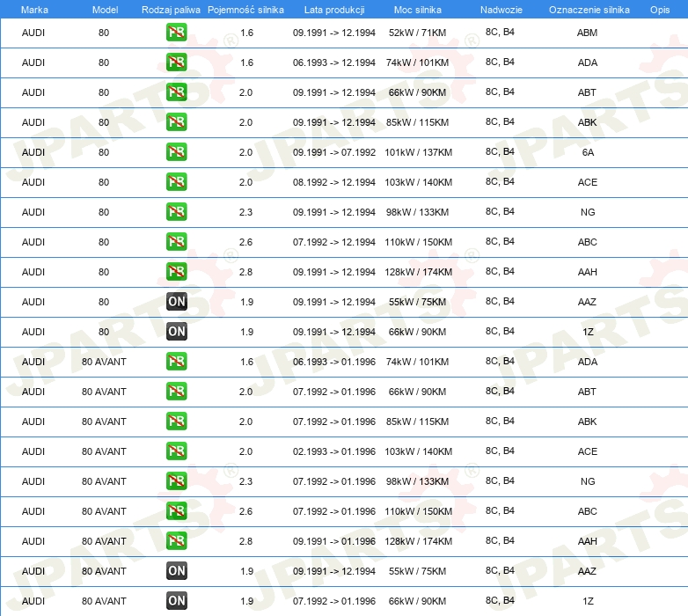
Task: Click petrol icon in Audi 80 ACE row
Action: 176,182
